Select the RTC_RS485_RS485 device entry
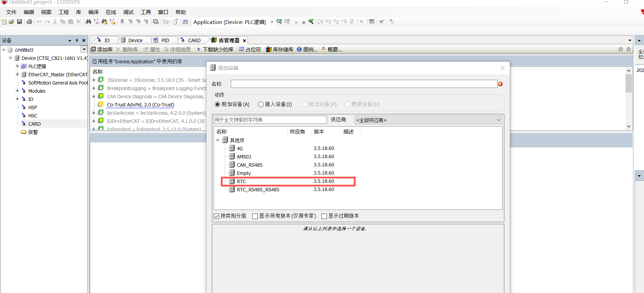 pyautogui.click(x=258, y=190)
